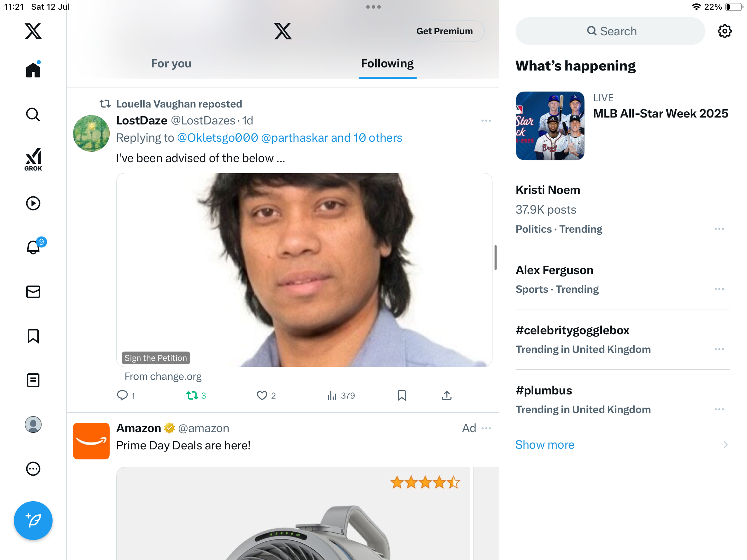The height and width of the screenshot is (560, 747).
Task: Open the @Okletsgo000 mention link
Action: 218,138
